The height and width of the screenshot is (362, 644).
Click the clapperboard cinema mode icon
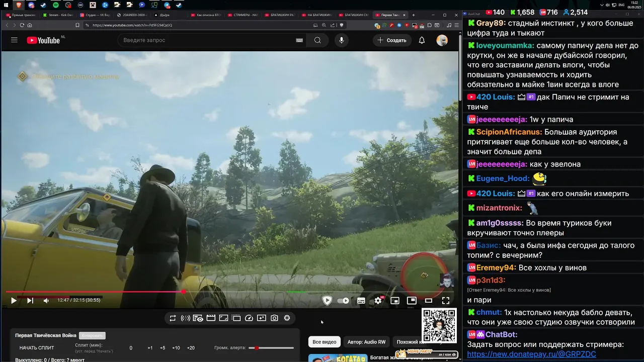tap(211, 318)
